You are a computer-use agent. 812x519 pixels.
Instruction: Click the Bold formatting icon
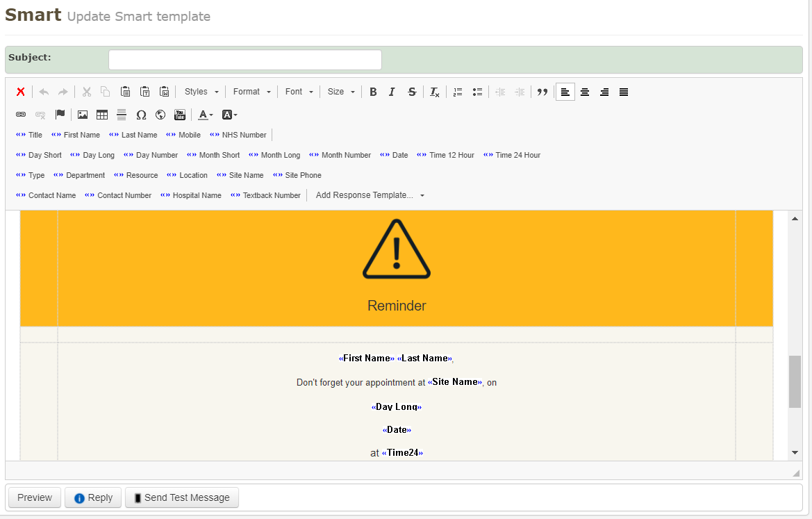coord(373,92)
